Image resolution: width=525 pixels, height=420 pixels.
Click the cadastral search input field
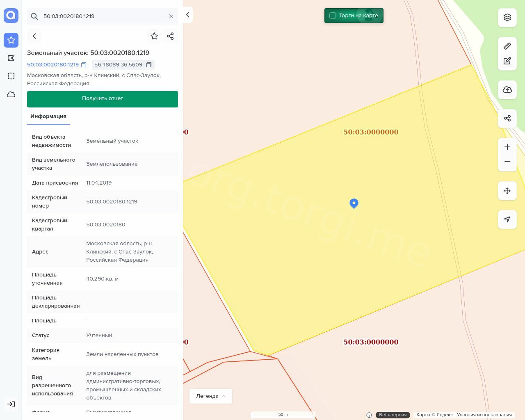103,16
